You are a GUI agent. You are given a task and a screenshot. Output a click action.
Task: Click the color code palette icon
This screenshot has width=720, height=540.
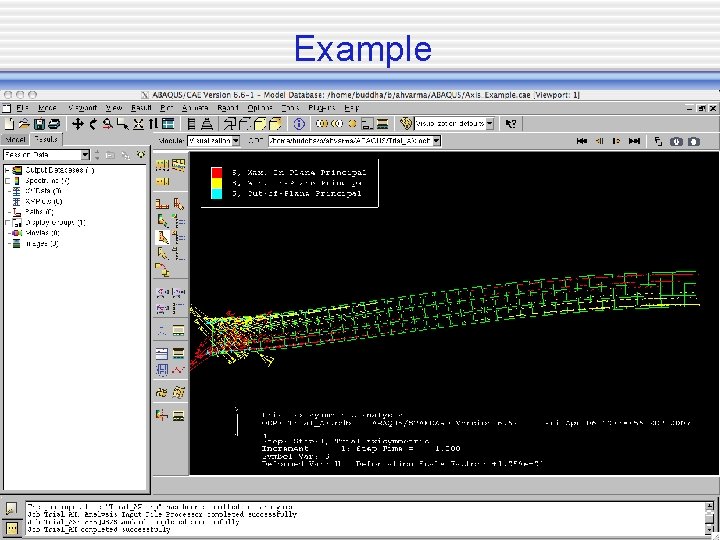coord(406,124)
